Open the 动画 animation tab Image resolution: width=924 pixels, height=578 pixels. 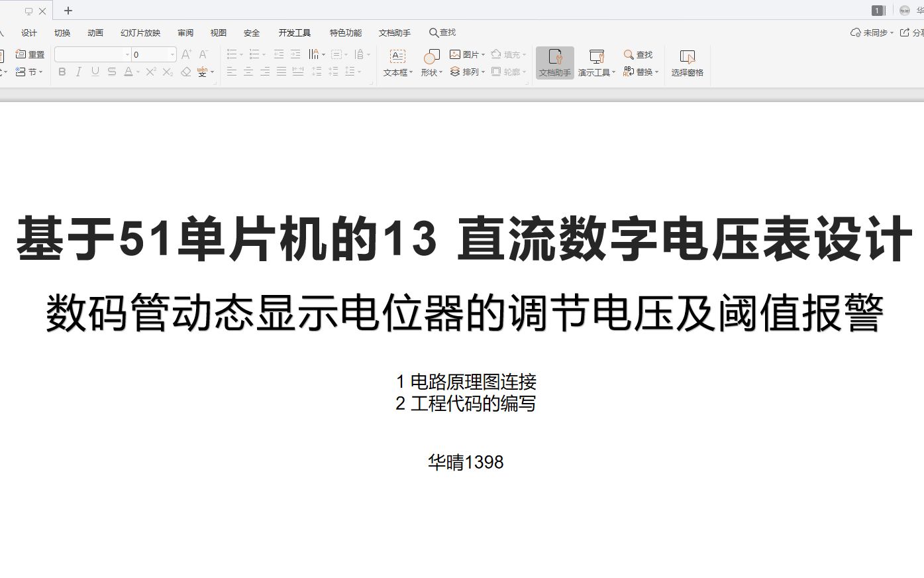pyautogui.click(x=95, y=32)
